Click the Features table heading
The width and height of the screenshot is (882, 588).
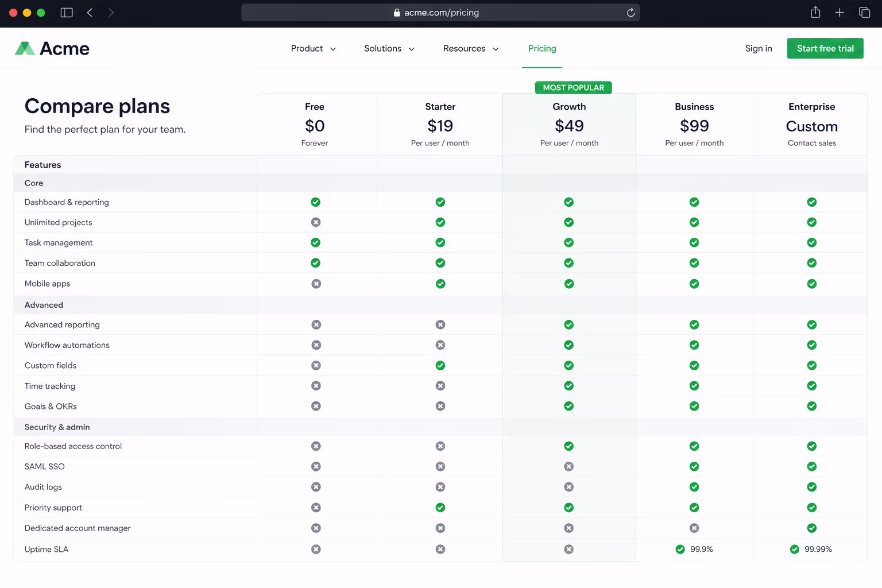(x=42, y=165)
